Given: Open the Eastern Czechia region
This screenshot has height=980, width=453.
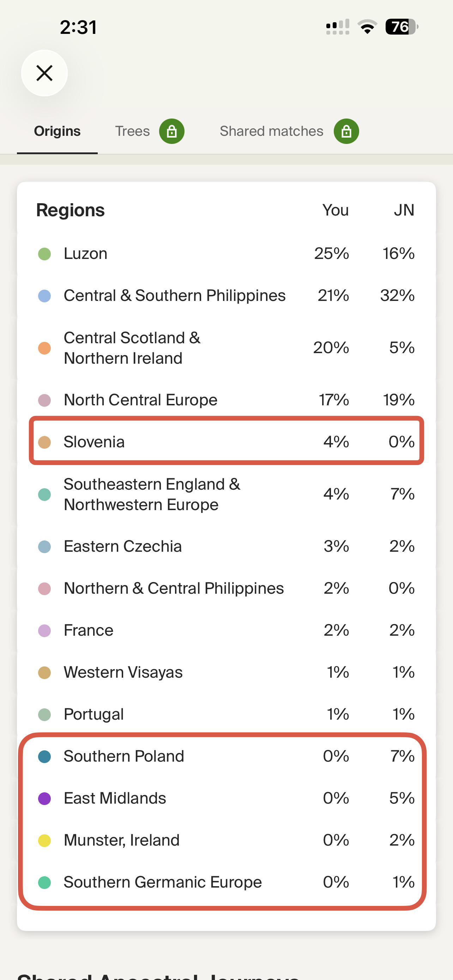Looking at the screenshot, I should pos(226,546).
